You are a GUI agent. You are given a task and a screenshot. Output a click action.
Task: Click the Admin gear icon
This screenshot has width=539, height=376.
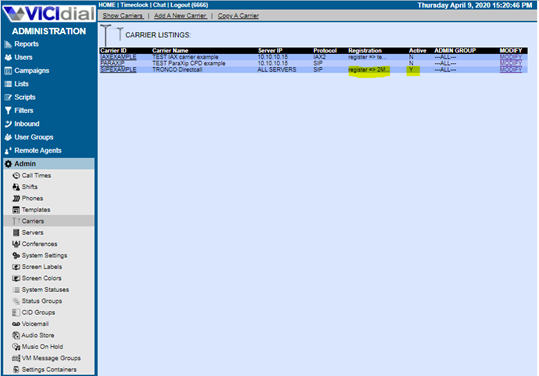(x=8, y=164)
